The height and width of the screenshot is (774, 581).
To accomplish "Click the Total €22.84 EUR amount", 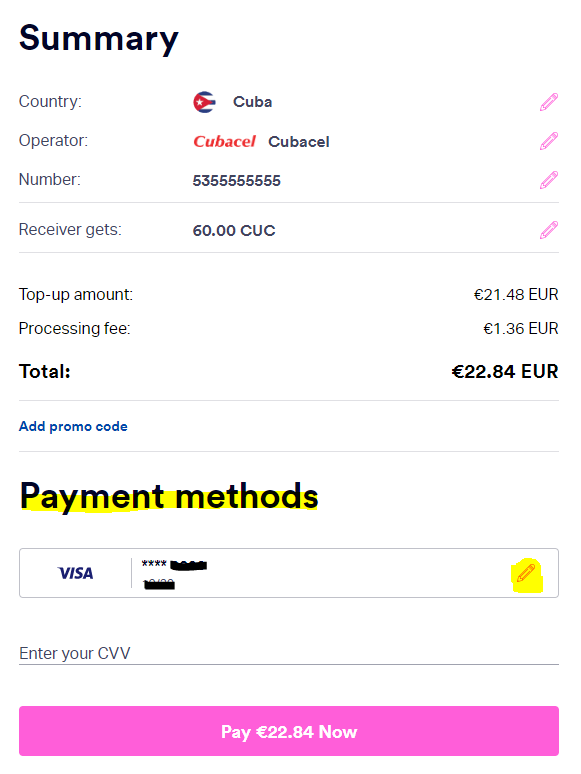I will (504, 372).
